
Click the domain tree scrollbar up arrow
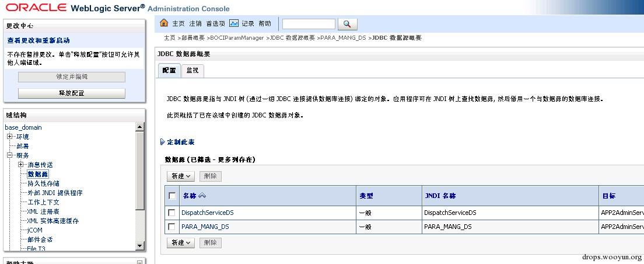tap(140, 127)
